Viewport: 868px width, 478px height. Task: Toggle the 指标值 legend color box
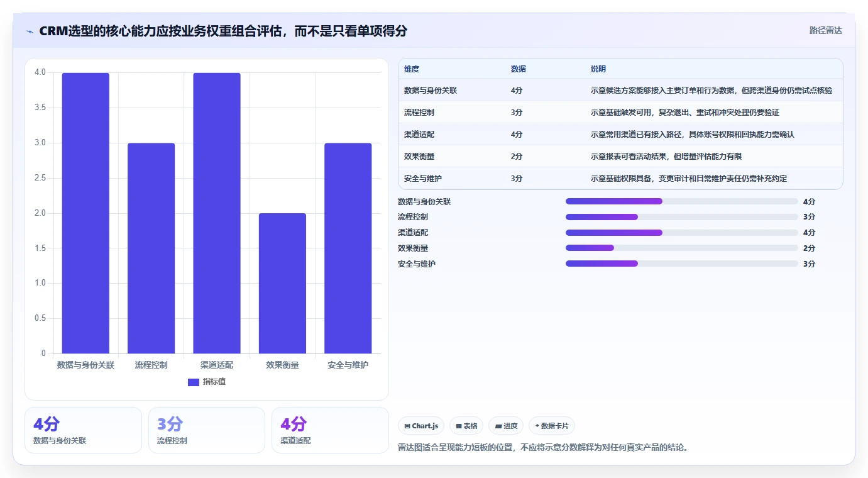[194, 382]
